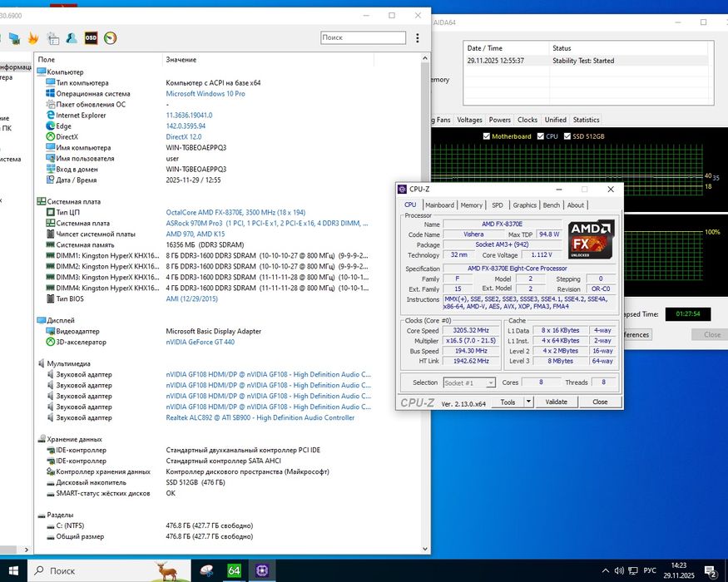Click the AMD FX logo in CPU-Z
Screen dimensions: 728x582
point(591,239)
